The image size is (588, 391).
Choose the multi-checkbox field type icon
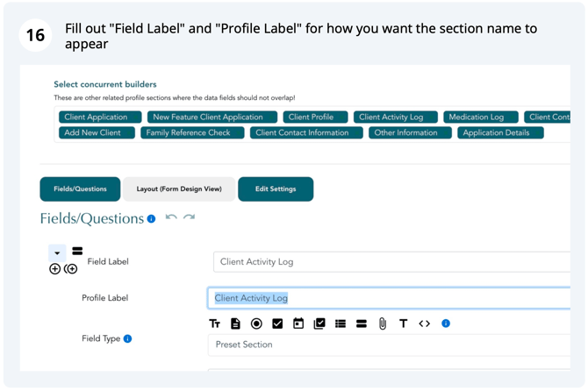point(319,323)
